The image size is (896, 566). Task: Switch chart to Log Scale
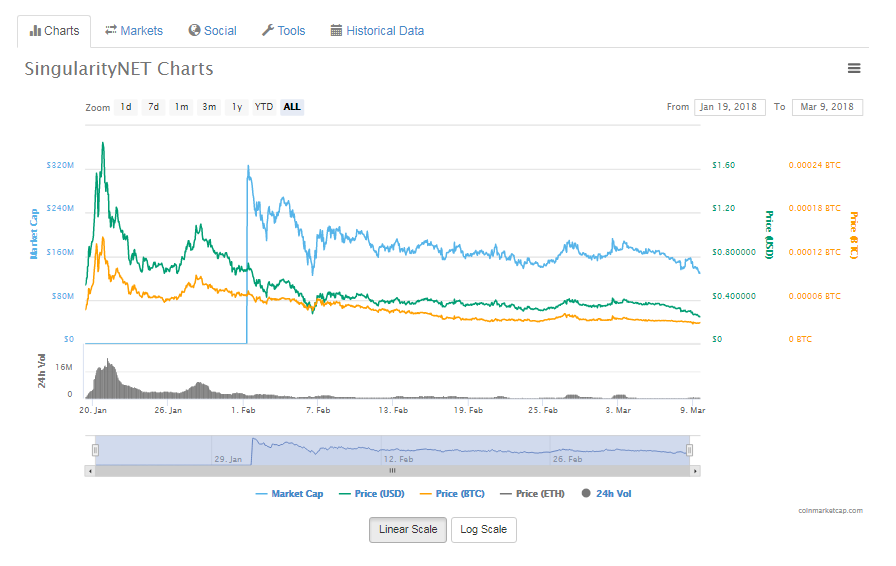483,530
